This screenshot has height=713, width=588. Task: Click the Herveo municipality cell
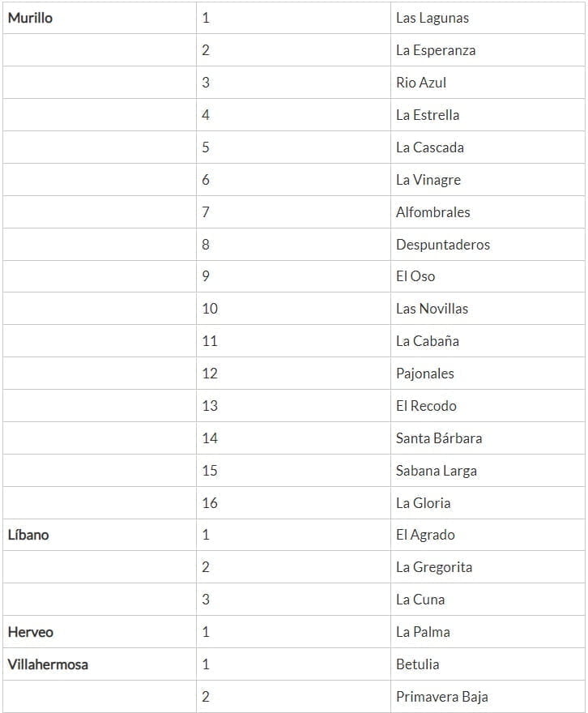point(31,632)
